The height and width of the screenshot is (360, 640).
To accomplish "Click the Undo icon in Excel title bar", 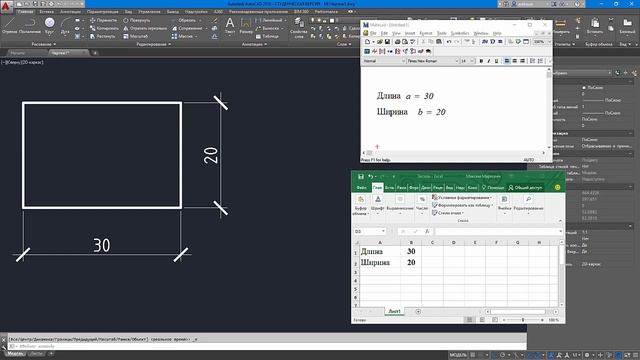I will pyautogui.click(x=370, y=176).
